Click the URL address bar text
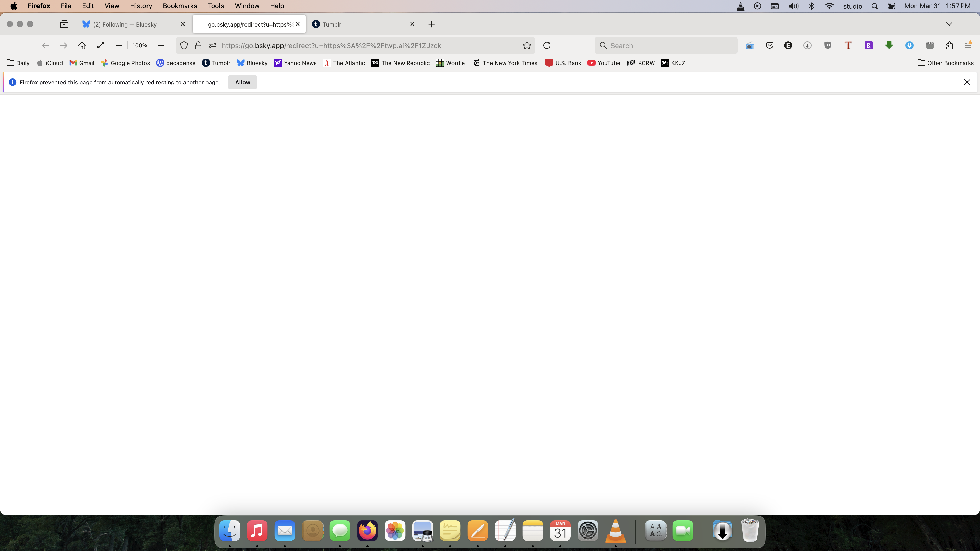The width and height of the screenshot is (980, 551). (331, 46)
